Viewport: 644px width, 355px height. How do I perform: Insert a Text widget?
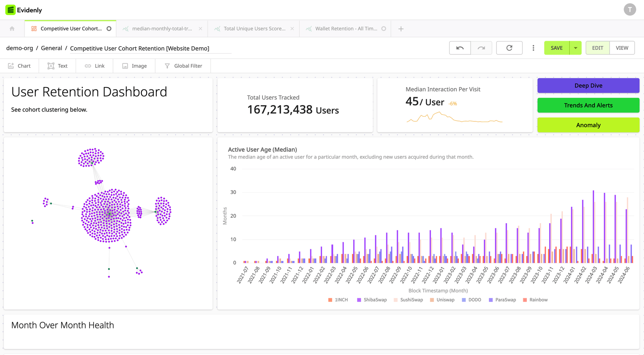coord(57,66)
